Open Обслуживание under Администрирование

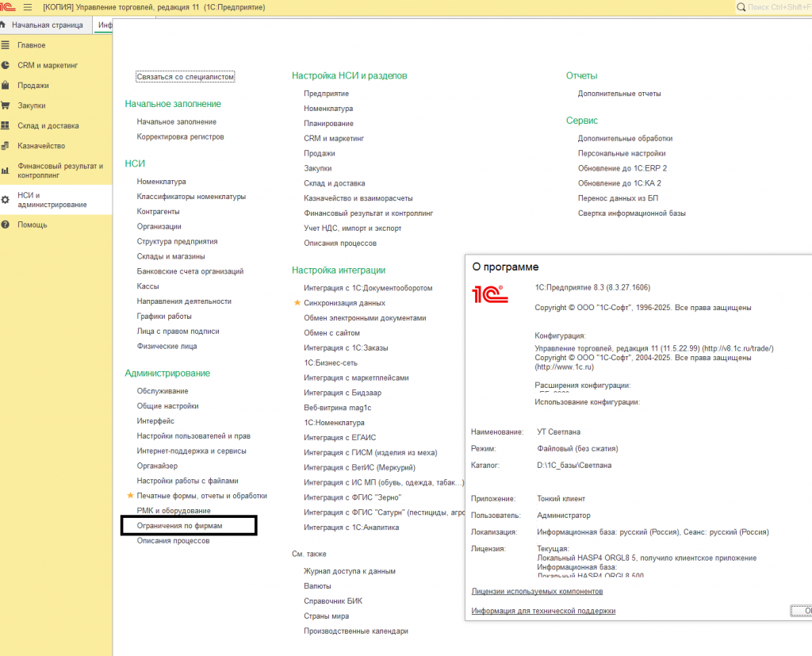pyautogui.click(x=163, y=391)
